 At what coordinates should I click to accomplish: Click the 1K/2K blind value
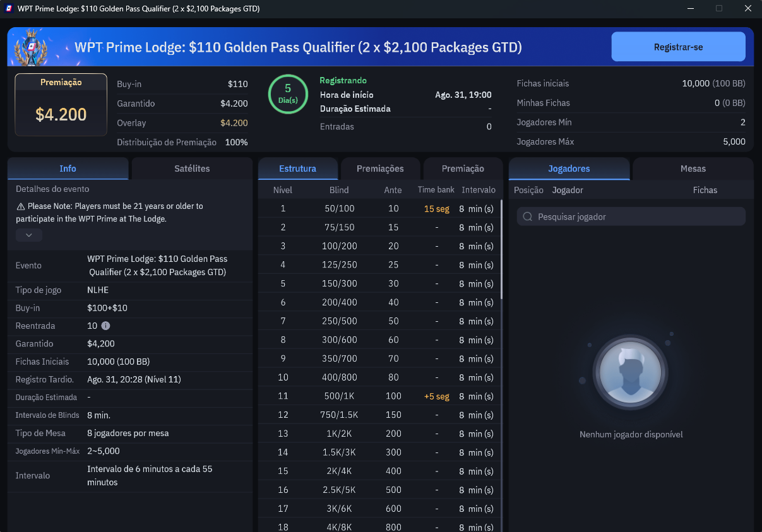coord(339,434)
